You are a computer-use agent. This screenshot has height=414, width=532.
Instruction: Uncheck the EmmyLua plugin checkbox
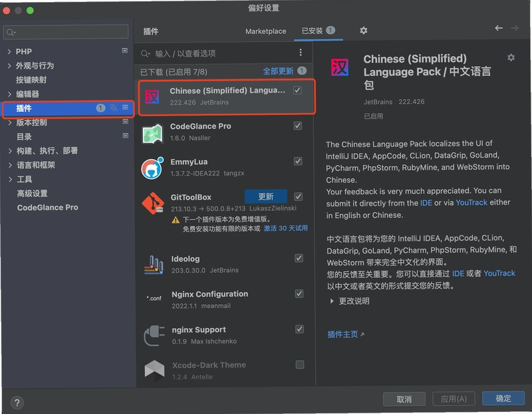298,161
